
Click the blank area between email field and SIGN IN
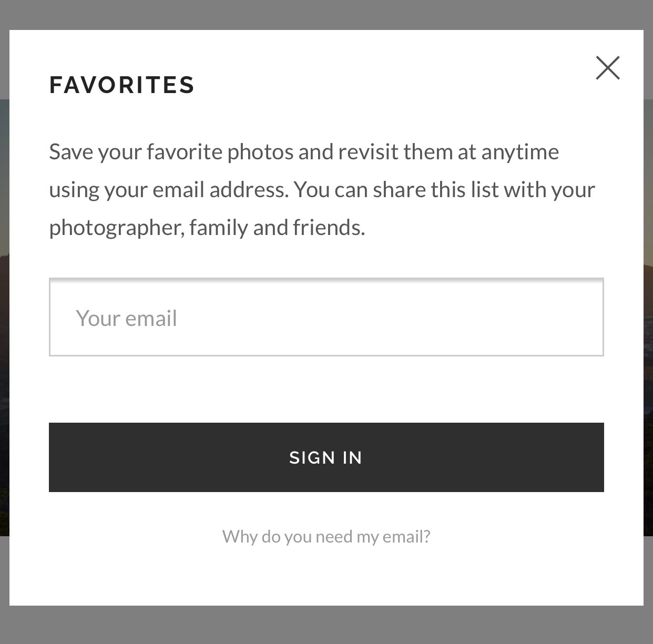click(326, 390)
